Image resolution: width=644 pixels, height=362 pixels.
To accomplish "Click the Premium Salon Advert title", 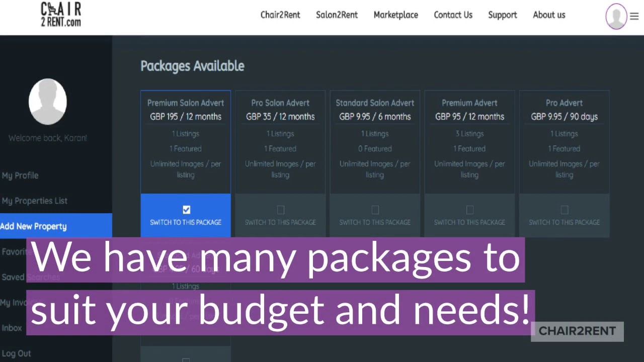I will tap(186, 103).
